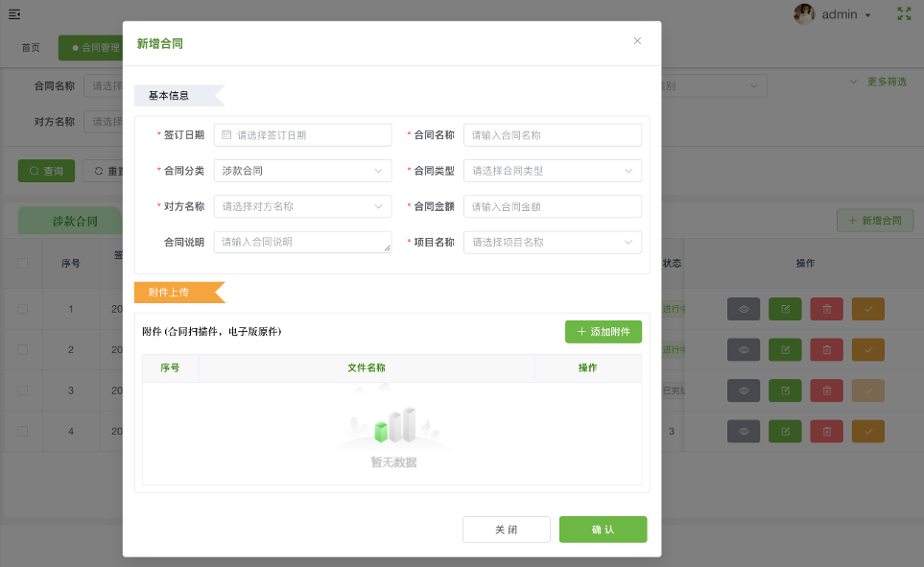Edit the second contract using green edit icon
This screenshot has height=567, width=924.
point(785,349)
